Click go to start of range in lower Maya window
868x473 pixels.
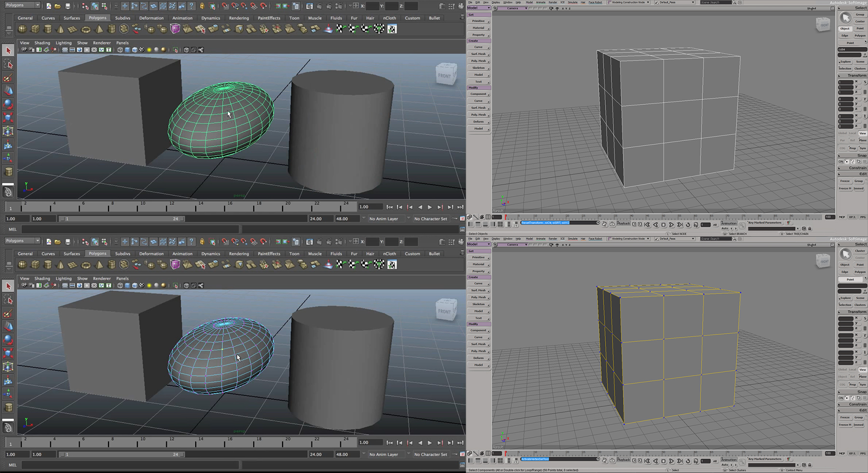click(x=390, y=443)
